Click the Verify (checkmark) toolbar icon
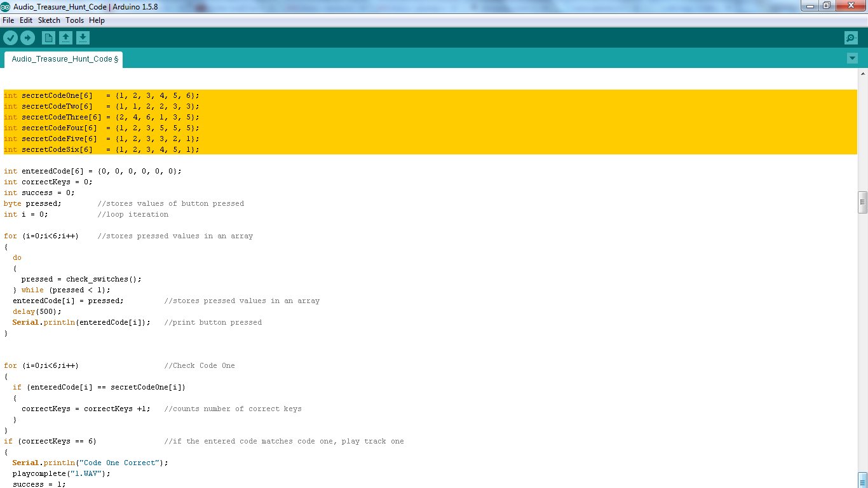 (10, 38)
